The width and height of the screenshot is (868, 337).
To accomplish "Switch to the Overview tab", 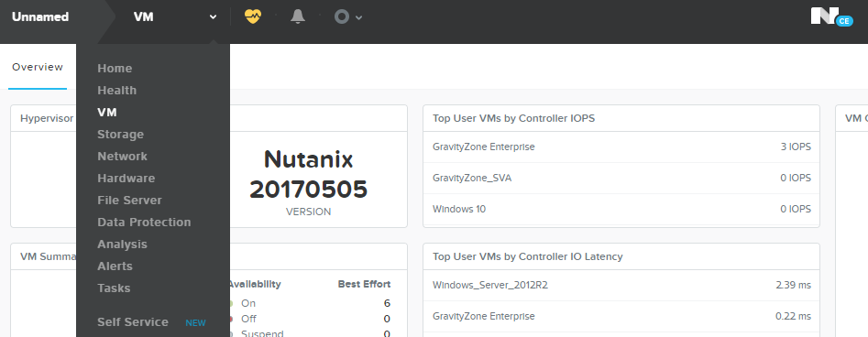I will click(x=38, y=67).
